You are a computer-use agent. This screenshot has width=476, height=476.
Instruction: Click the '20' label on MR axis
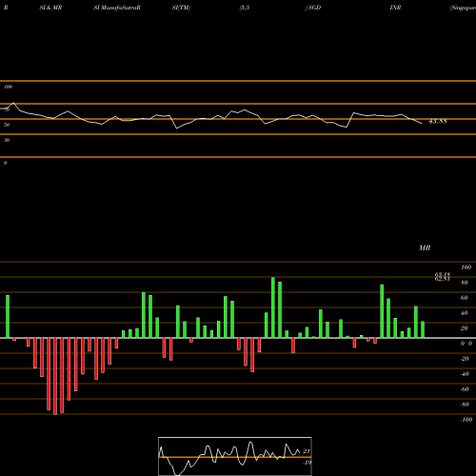coord(465,328)
